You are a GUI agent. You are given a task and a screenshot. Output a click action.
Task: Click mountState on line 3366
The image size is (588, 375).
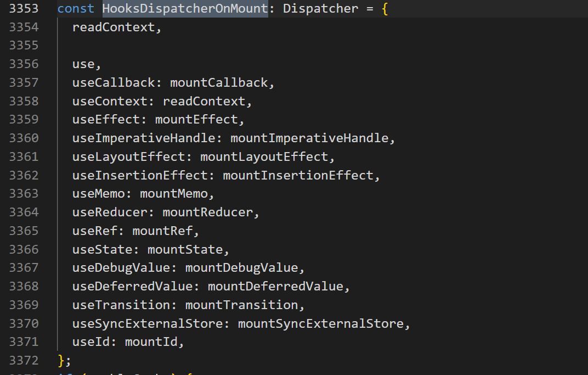tap(185, 249)
